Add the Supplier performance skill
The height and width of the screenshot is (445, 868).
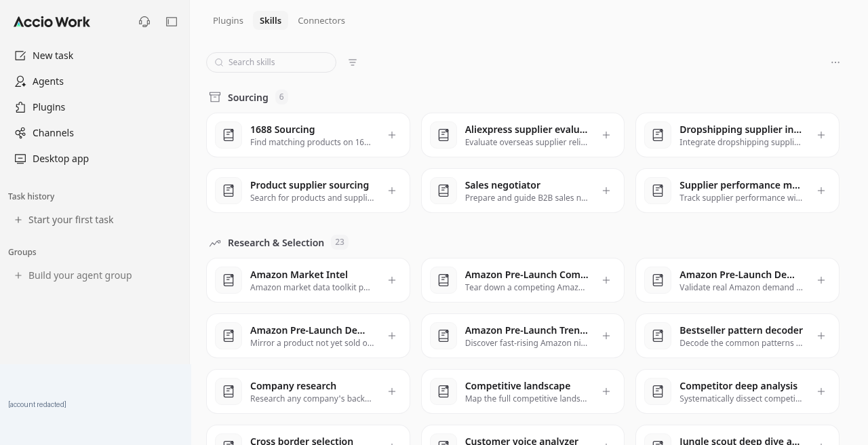(821, 191)
